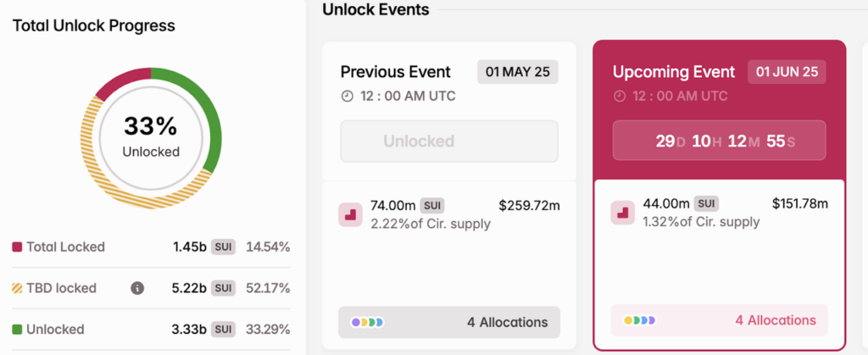Click the pink token icon beside 44.00m
The height and width of the screenshot is (355, 868).
pos(623,213)
